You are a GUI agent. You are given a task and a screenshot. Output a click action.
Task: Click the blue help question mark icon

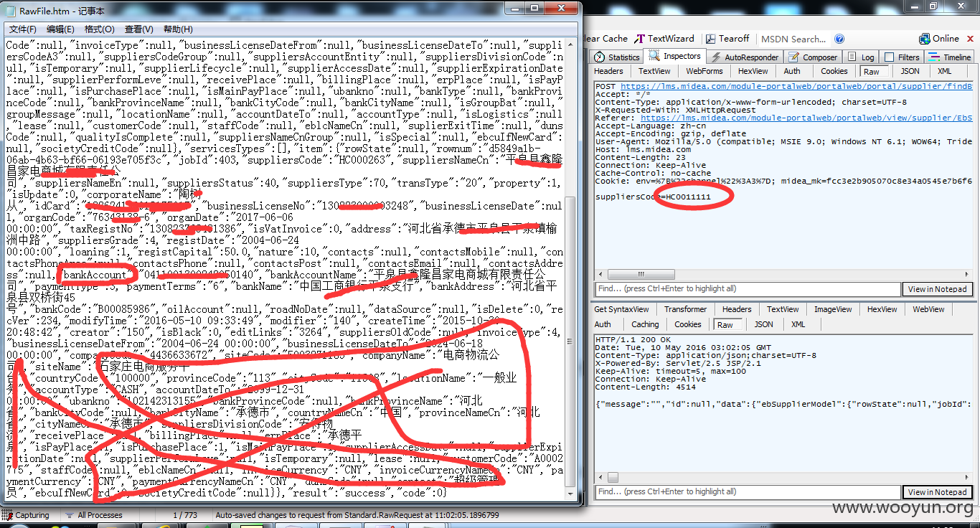coord(839,39)
